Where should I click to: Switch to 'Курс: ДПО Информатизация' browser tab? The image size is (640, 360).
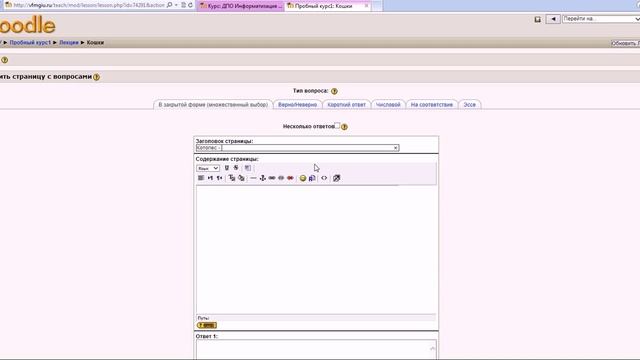(x=241, y=6)
